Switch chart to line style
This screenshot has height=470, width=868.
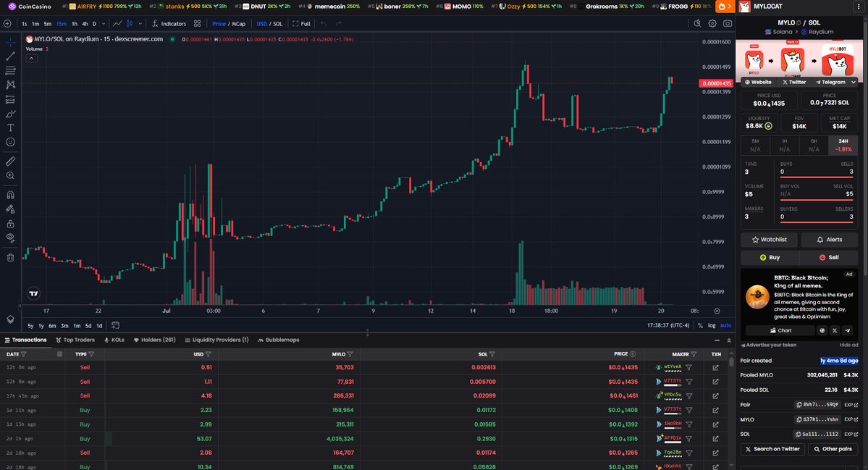117,24
